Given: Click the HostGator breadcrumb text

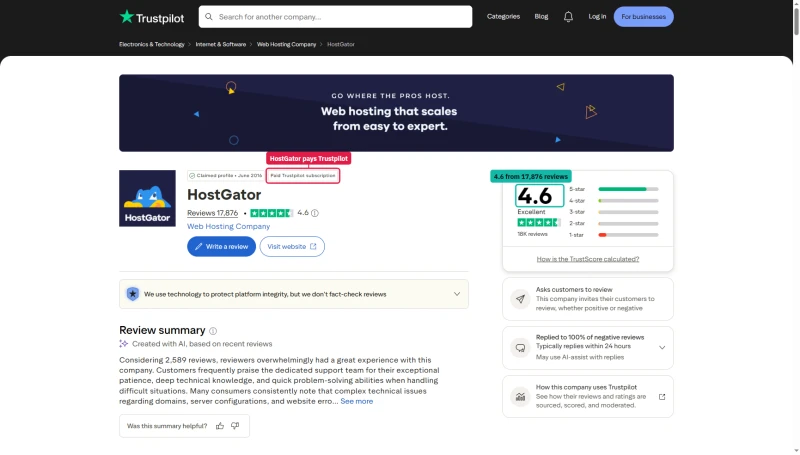Looking at the screenshot, I should tap(341, 44).
